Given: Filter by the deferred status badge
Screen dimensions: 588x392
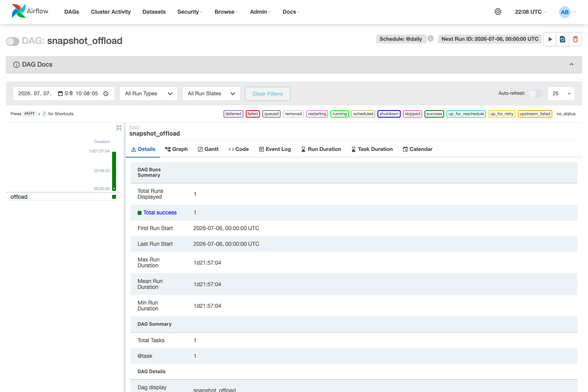Looking at the screenshot, I should click(x=233, y=114).
